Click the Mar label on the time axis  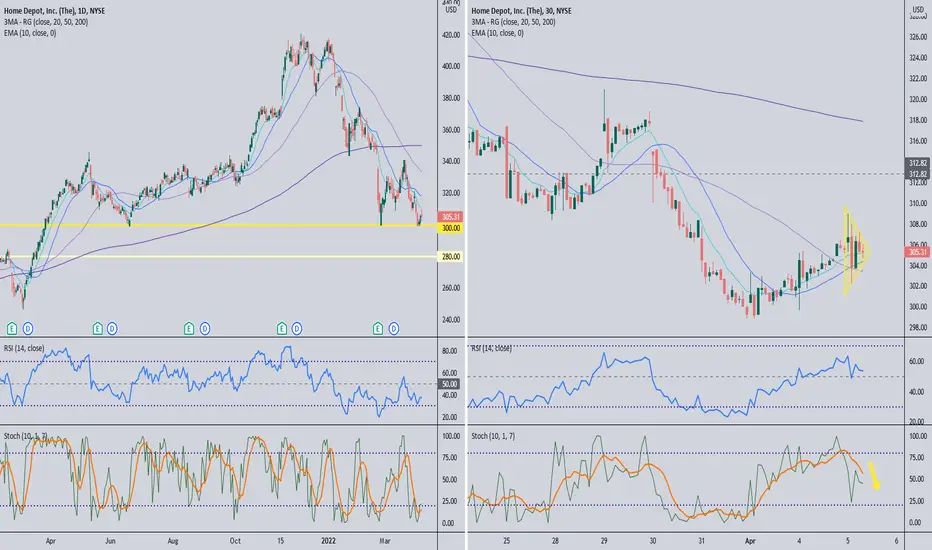(385, 541)
